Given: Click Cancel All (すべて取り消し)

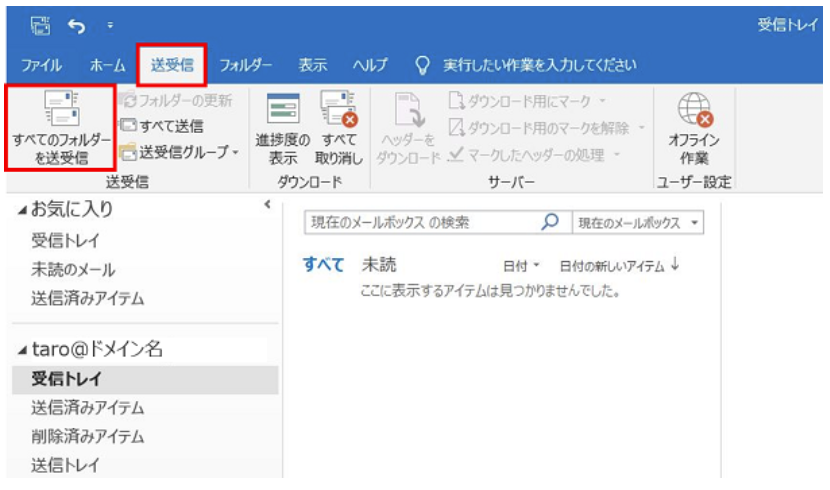Looking at the screenshot, I should point(339,129).
